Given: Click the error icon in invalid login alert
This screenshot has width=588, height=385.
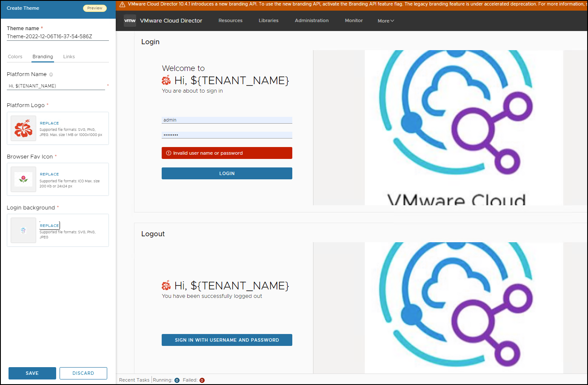Looking at the screenshot, I should [168, 153].
